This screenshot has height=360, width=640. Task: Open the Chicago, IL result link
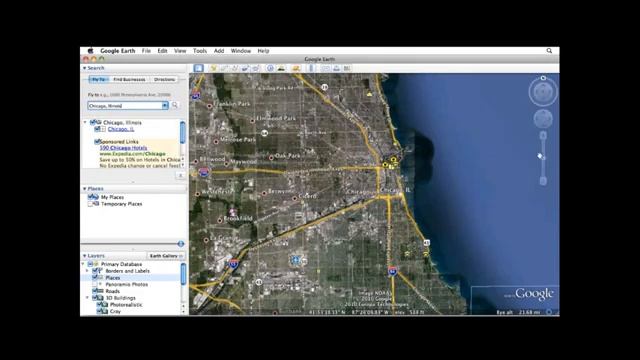pyautogui.click(x=121, y=129)
